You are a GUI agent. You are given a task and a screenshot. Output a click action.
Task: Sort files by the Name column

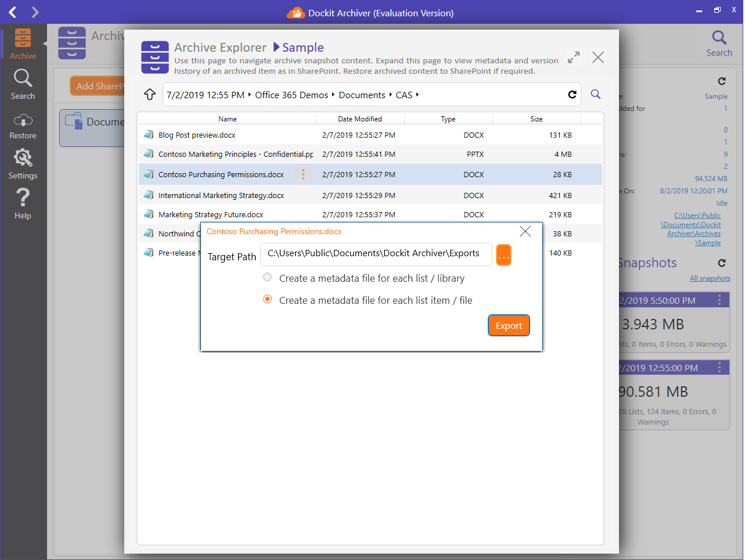[228, 119]
